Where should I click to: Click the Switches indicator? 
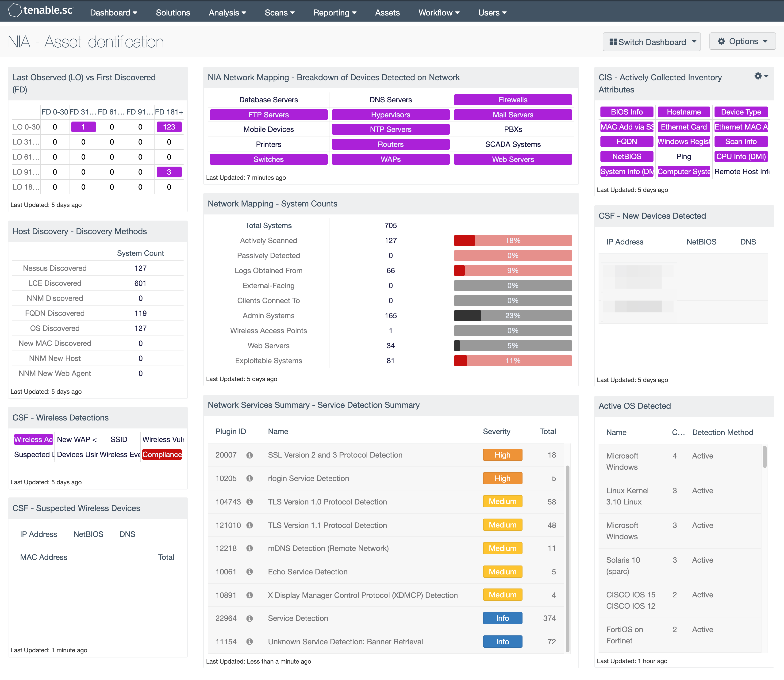pos(269,159)
